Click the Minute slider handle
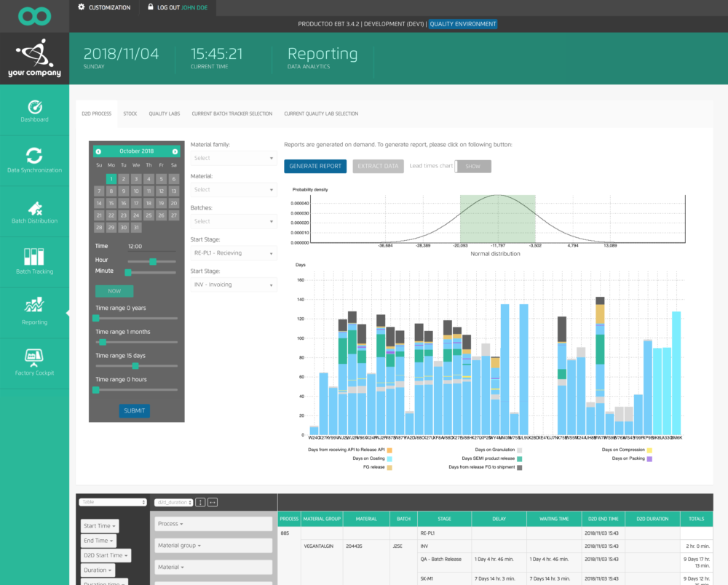 pos(128,272)
